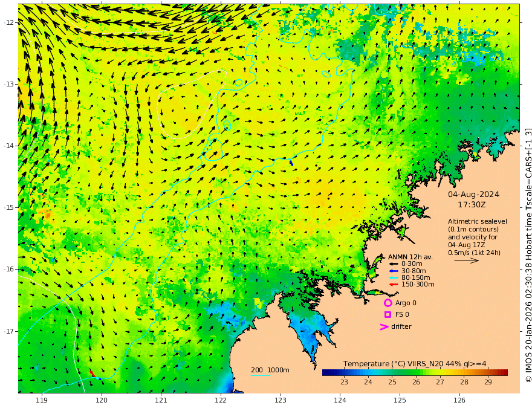
Task: Click the '(0.1m contours)' caption line
Action: point(473,230)
